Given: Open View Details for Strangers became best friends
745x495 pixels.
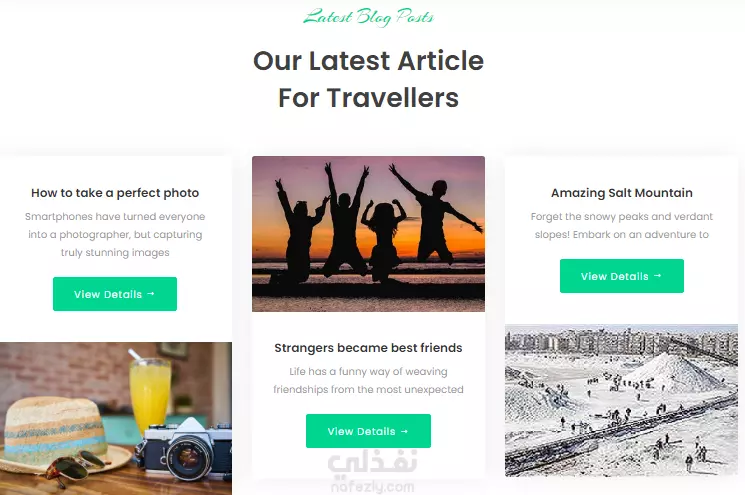Looking at the screenshot, I should pyautogui.click(x=368, y=431).
